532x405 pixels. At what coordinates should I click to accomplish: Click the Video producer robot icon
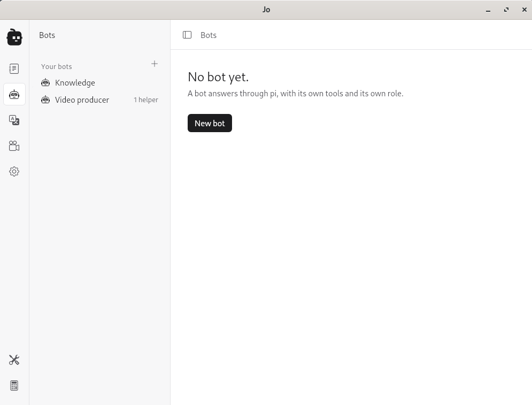pyautogui.click(x=45, y=100)
